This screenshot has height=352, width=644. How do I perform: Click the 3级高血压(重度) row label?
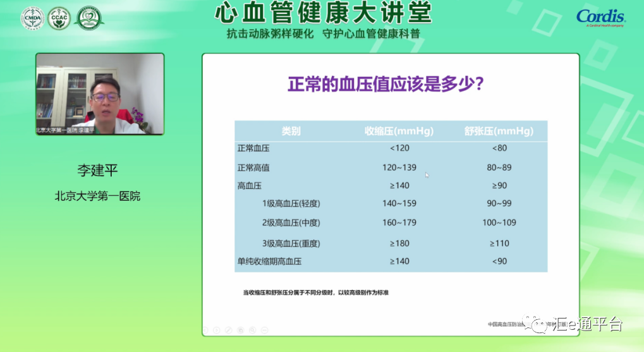click(x=291, y=243)
